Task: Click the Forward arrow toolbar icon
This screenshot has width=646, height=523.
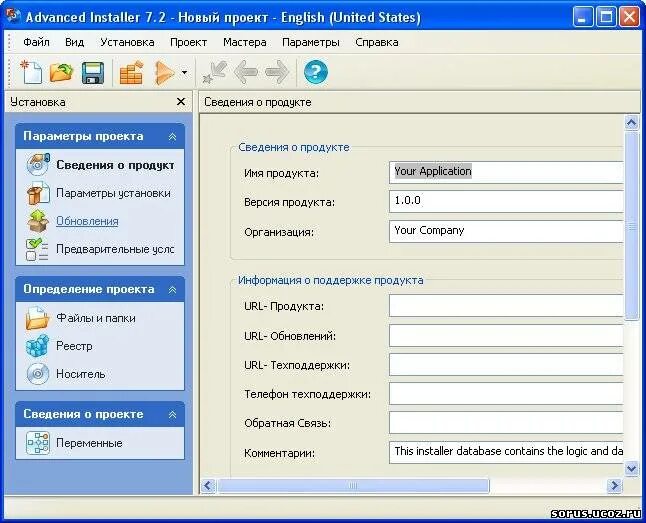Action: tap(277, 73)
